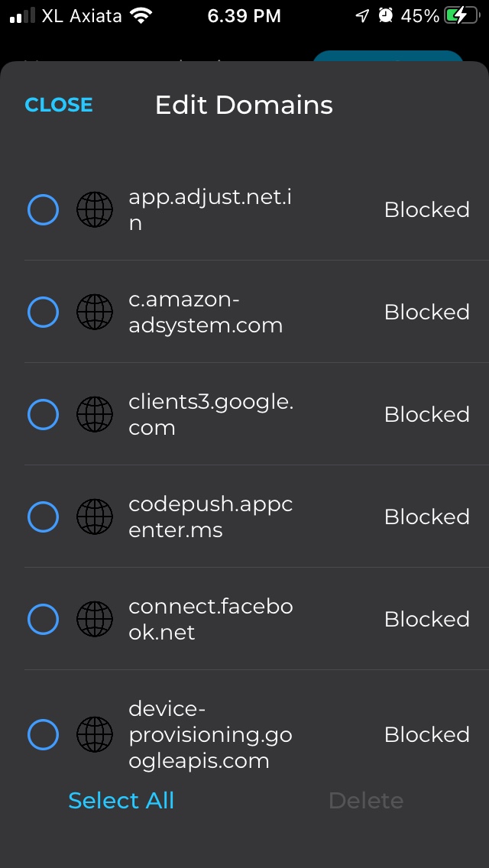This screenshot has width=489, height=868.
Task: Tap globe icon beside connect.facebook.net
Action: pyautogui.click(x=95, y=619)
